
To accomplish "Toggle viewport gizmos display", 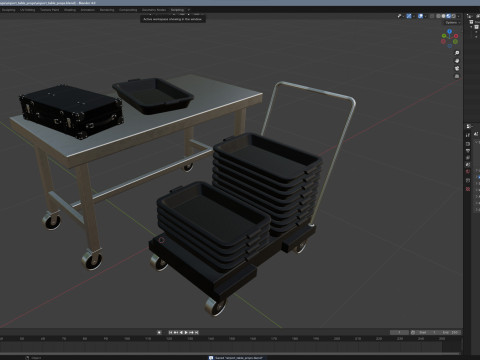I will pos(409,16).
